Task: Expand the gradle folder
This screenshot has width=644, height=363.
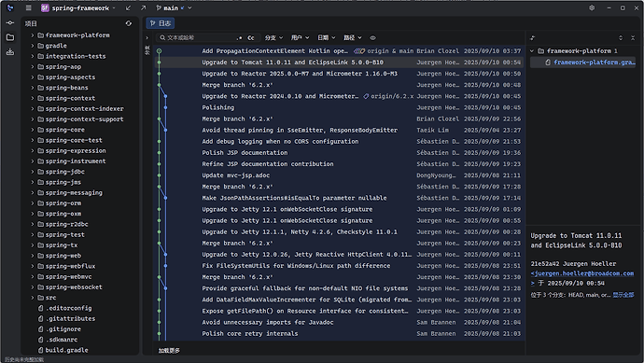Action: (x=32, y=46)
